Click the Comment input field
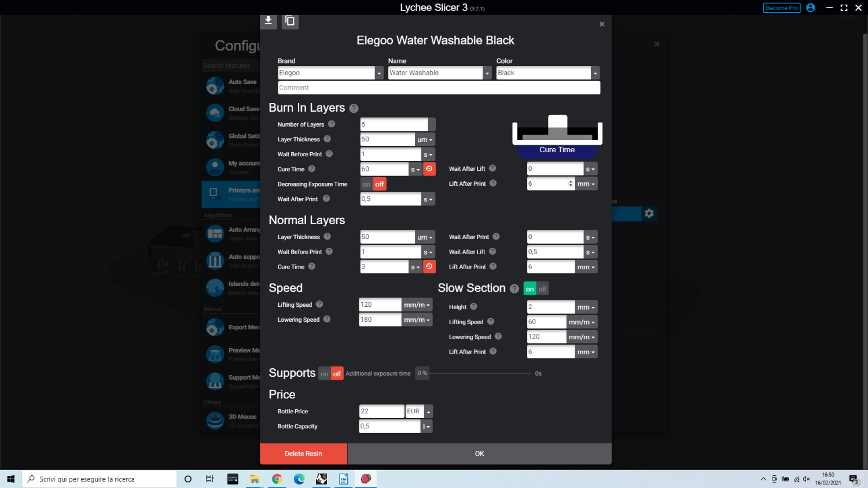Image resolution: width=868 pixels, height=488 pixels. coord(439,88)
